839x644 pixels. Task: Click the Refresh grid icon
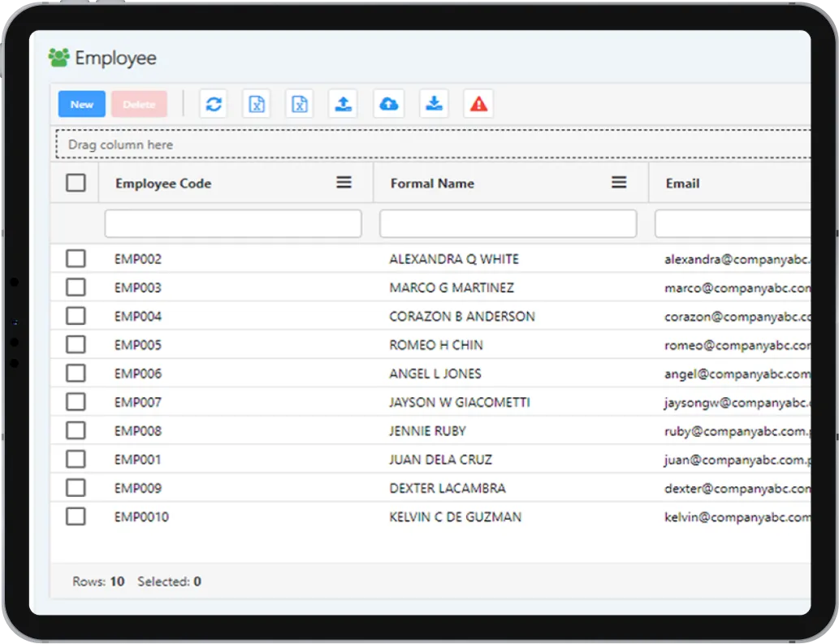[x=213, y=103]
